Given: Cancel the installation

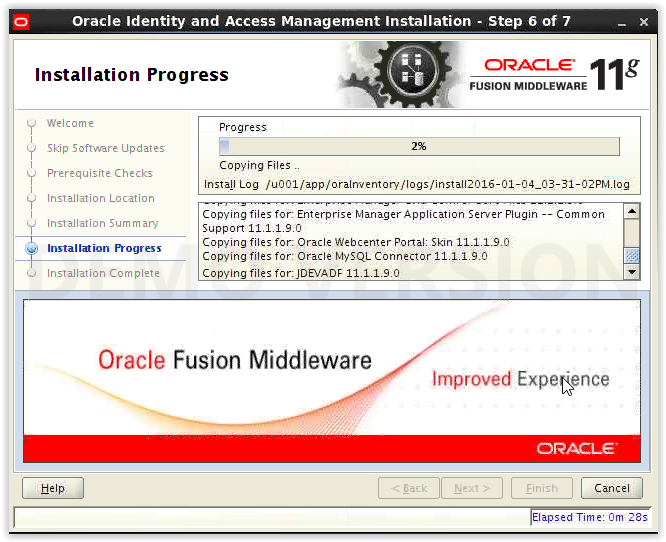Looking at the screenshot, I should pos(612,488).
